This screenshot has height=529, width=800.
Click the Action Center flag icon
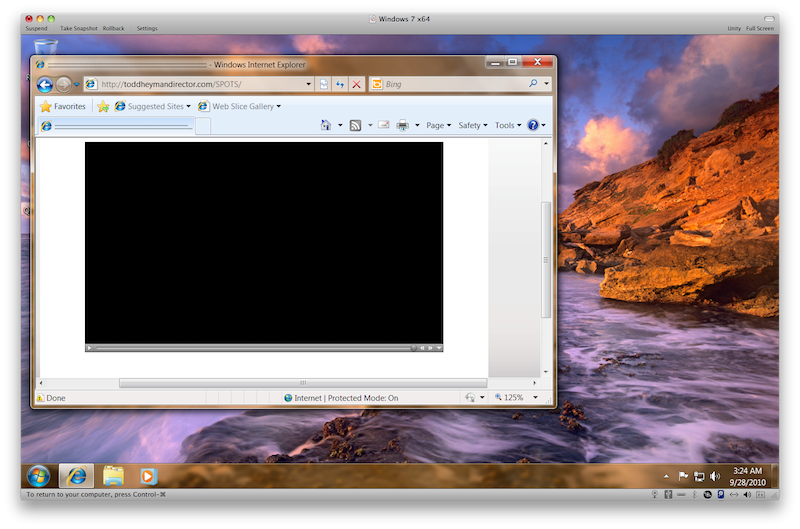coord(683,476)
